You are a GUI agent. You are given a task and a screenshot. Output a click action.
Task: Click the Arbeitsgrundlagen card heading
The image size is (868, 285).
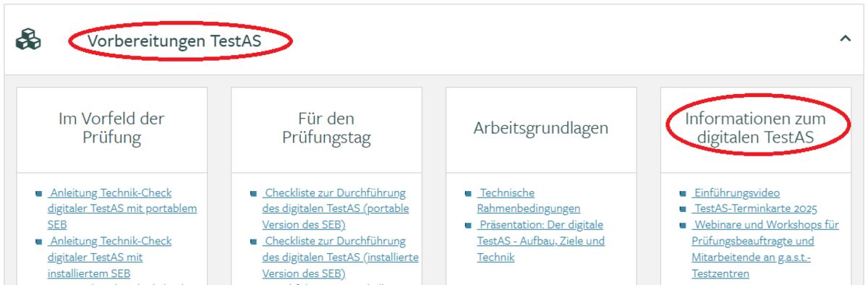[x=541, y=128]
